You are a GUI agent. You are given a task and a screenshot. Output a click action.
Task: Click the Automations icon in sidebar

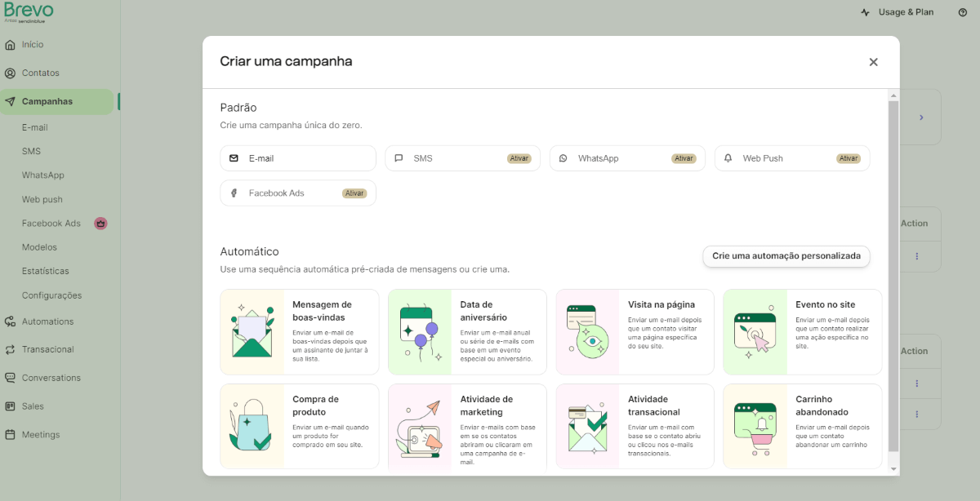coord(10,321)
